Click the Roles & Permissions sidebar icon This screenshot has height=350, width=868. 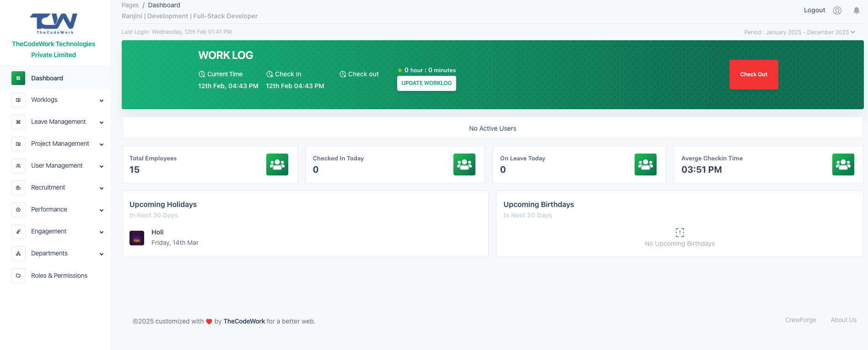[x=18, y=276]
